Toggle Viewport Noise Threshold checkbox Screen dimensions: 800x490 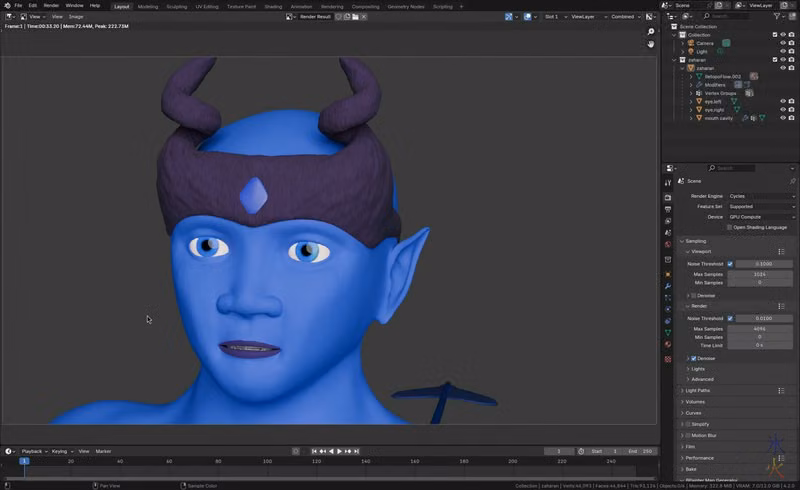[730, 264]
